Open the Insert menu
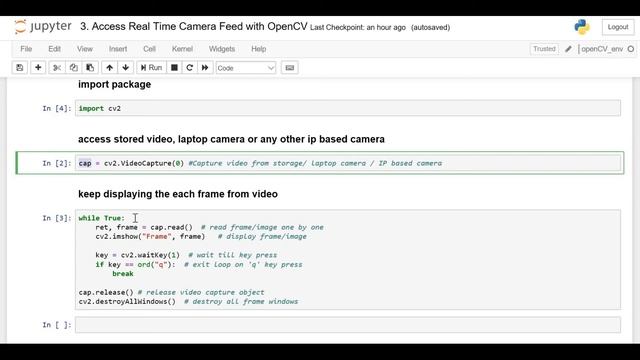 pos(118,49)
